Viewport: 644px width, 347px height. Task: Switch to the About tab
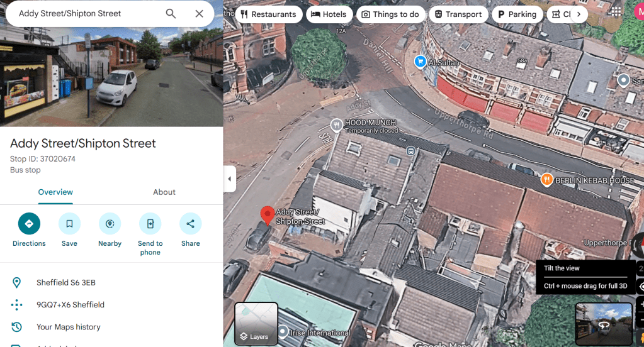[164, 192]
